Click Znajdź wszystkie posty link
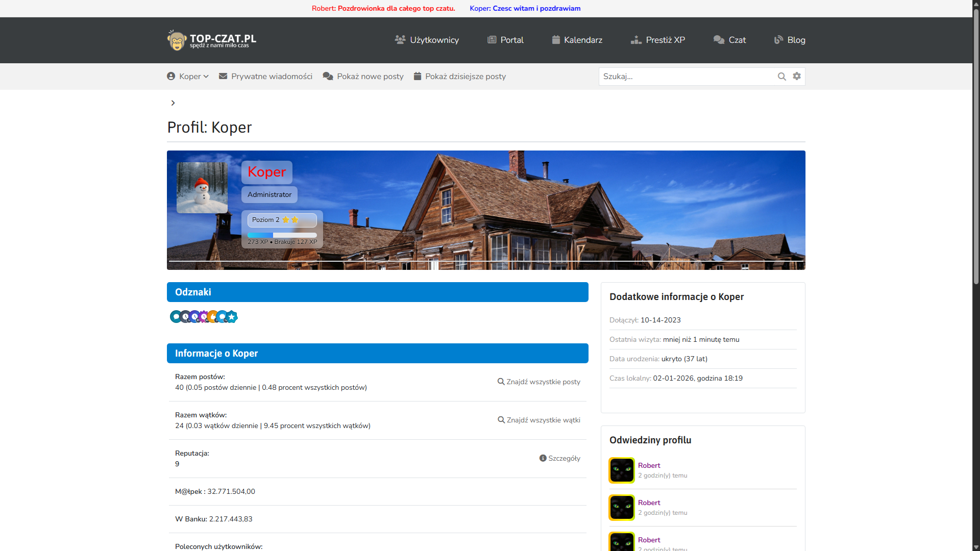Viewport: 980px width, 551px height. click(x=539, y=382)
